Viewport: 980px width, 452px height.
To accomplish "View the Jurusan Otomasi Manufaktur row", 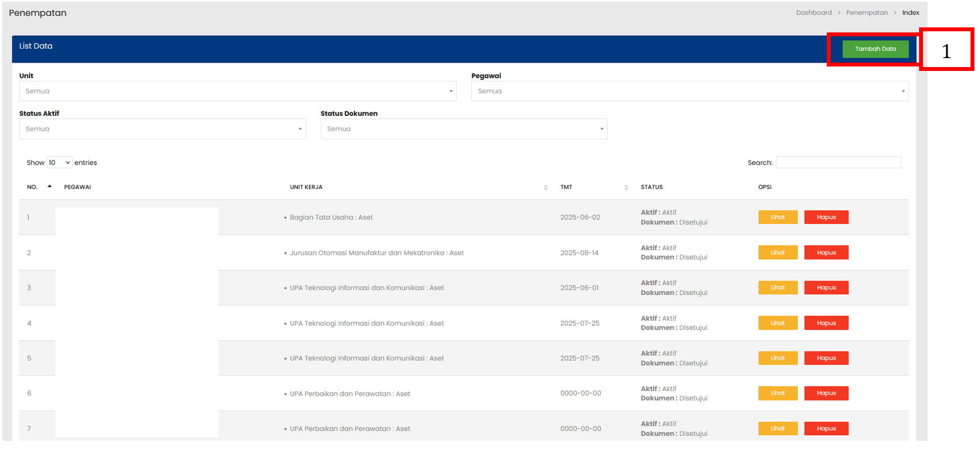I will coord(778,253).
